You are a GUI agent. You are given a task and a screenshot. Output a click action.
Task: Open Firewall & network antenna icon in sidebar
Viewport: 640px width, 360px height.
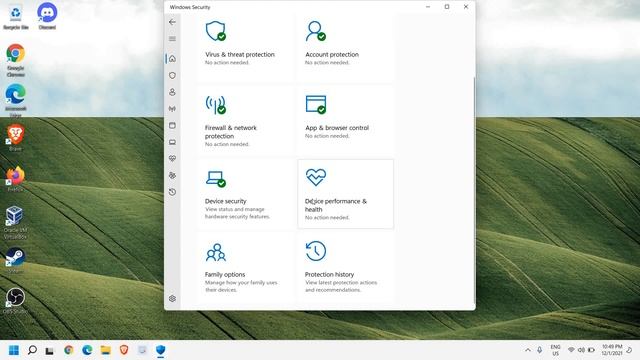point(172,109)
